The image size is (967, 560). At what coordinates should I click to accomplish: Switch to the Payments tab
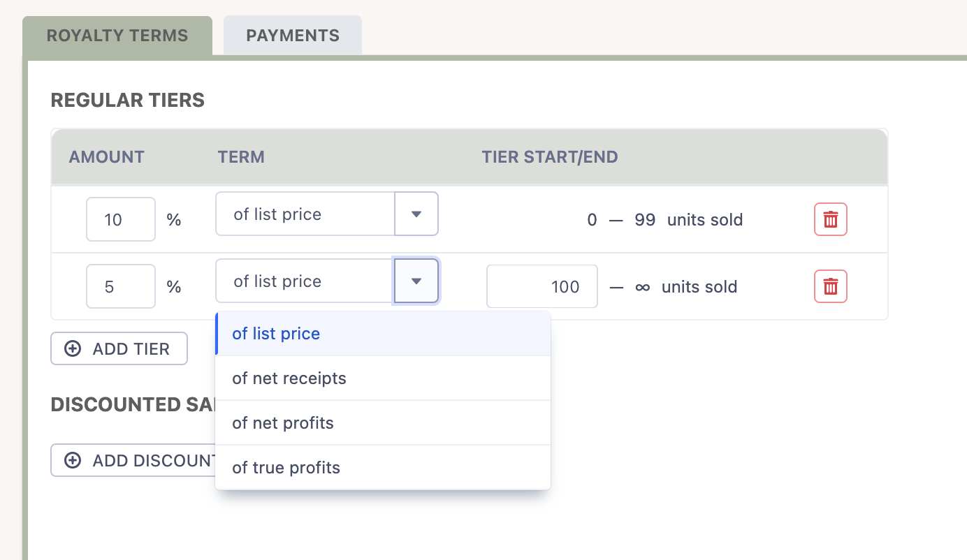point(293,36)
